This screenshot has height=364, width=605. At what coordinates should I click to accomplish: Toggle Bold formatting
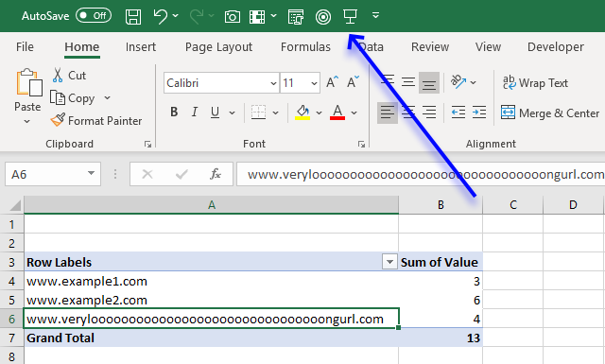click(x=174, y=113)
